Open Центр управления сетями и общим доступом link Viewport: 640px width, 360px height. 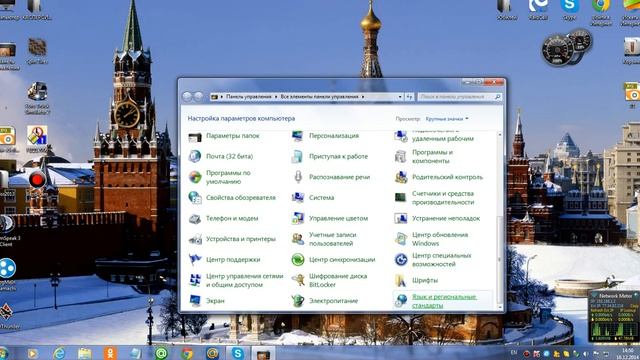[244, 280]
